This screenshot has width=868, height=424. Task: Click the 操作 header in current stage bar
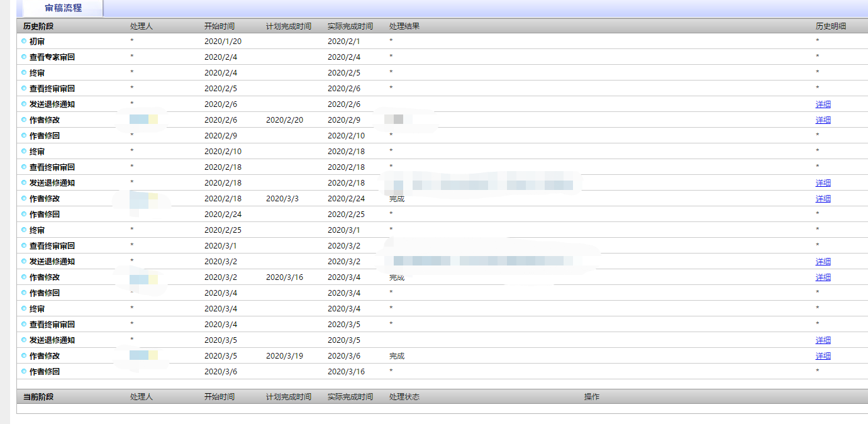point(591,397)
